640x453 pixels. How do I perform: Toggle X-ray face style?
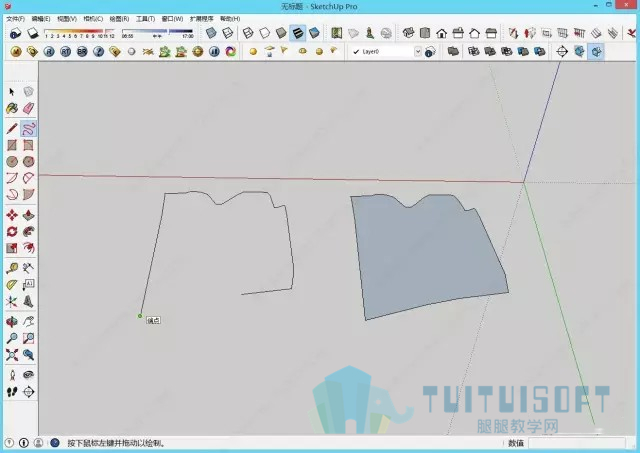211,33
